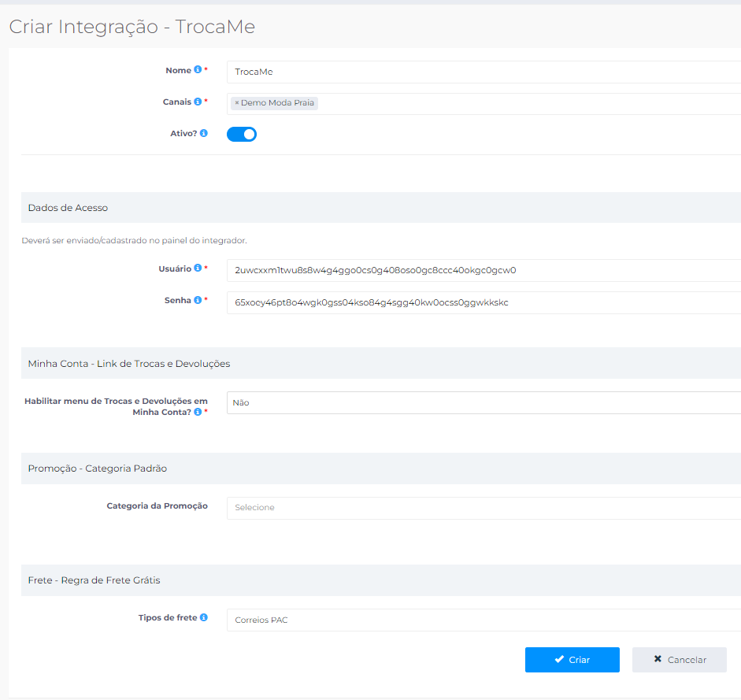The image size is (741, 700).
Task: Click the Criar button
Action: click(572, 660)
